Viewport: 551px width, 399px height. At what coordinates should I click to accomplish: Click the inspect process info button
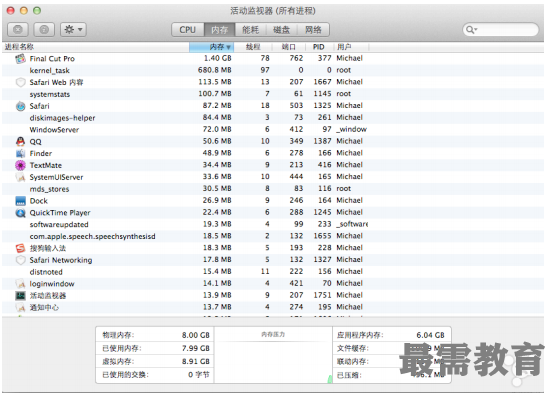pyautogui.click(x=44, y=30)
